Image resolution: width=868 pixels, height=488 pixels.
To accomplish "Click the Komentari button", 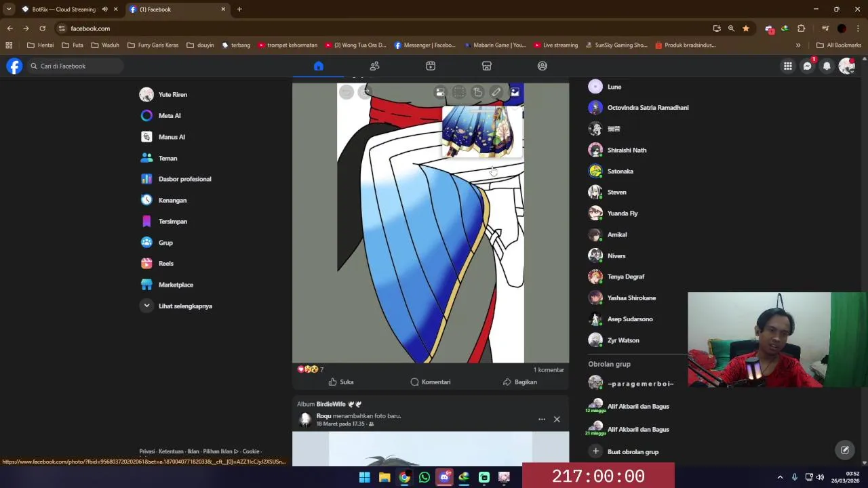I will coord(431,382).
